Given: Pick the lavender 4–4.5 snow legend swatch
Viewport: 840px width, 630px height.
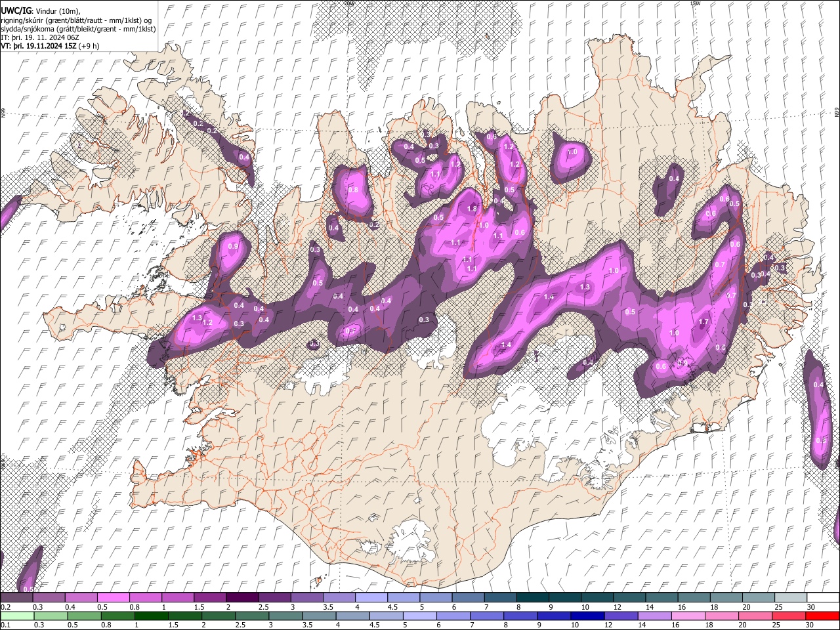Looking at the screenshot, I should pyautogui.click(x=371, y=597).
